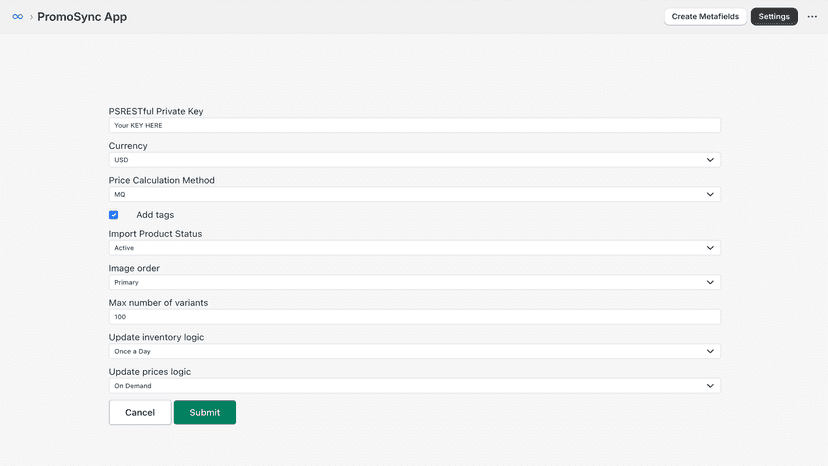Screen dimensions: 828x466
Task: Click the Cancel button
Action: (140, 412)
